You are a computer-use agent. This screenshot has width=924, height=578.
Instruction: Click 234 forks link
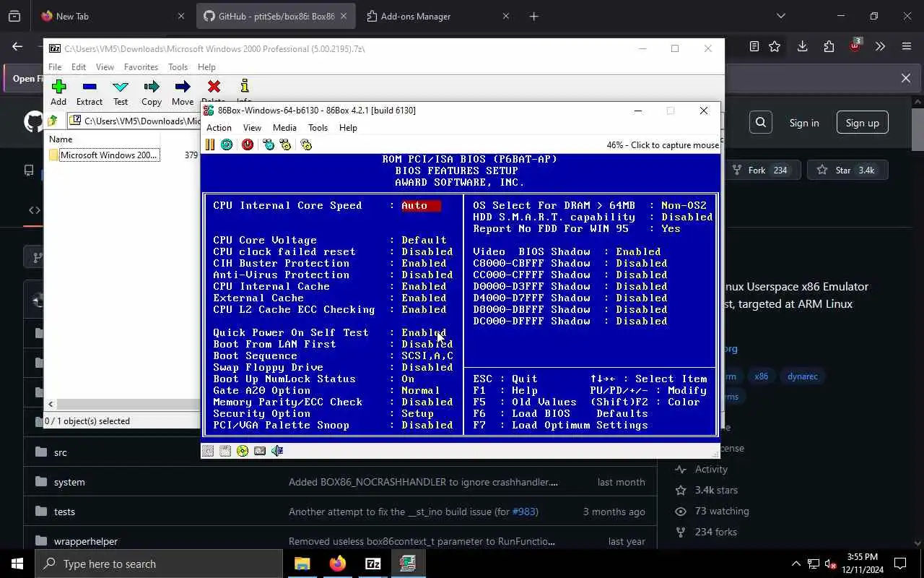pos(715,532)
